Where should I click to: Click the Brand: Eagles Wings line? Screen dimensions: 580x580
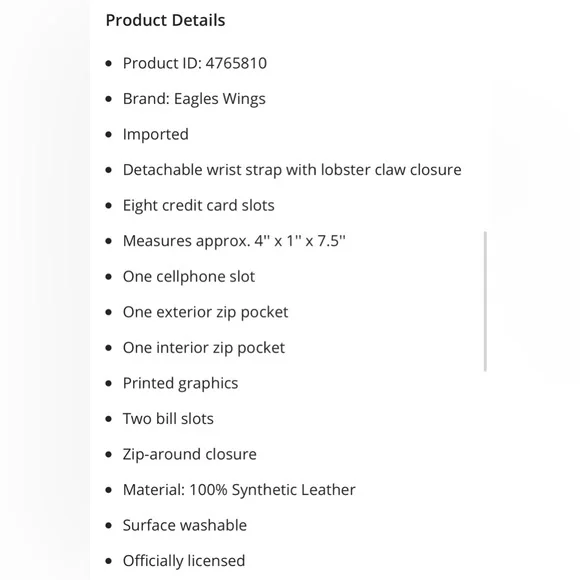click(x=194, y=99)
